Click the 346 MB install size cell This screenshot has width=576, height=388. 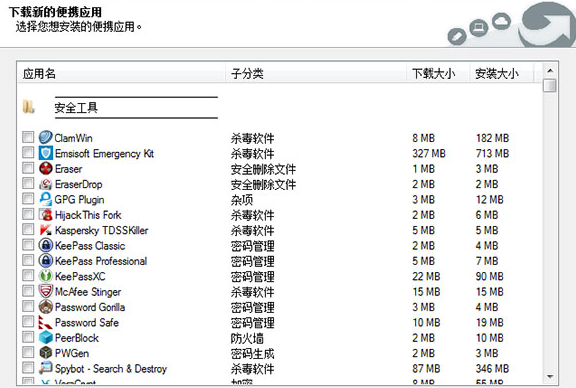point(492,369)
